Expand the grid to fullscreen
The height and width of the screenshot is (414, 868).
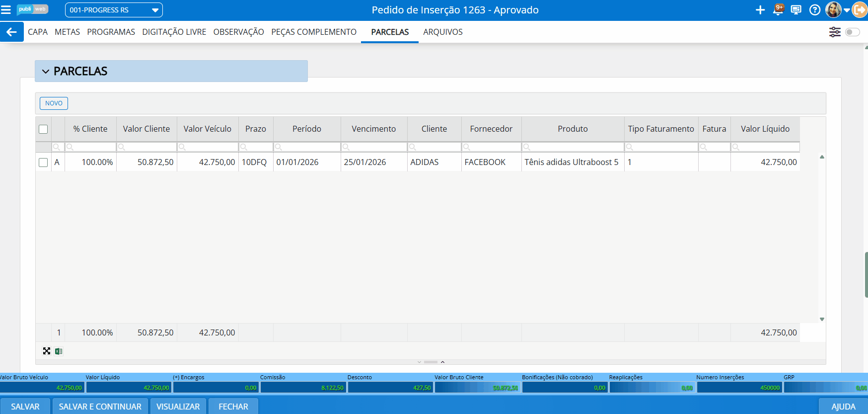pyautogui.click(x=47, y=351)
